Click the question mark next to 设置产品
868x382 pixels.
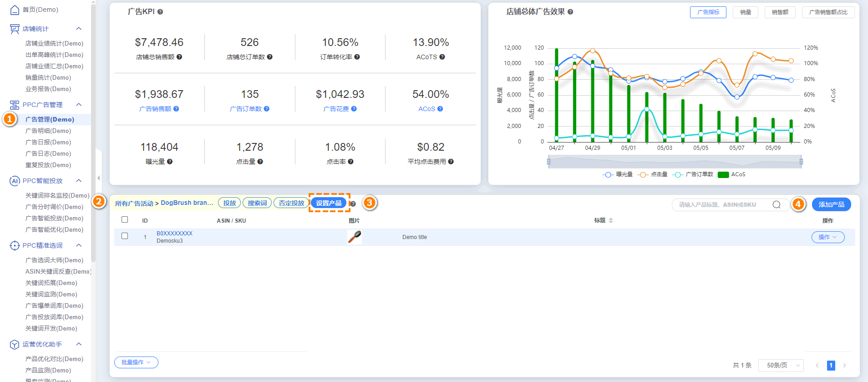point(353,204)
